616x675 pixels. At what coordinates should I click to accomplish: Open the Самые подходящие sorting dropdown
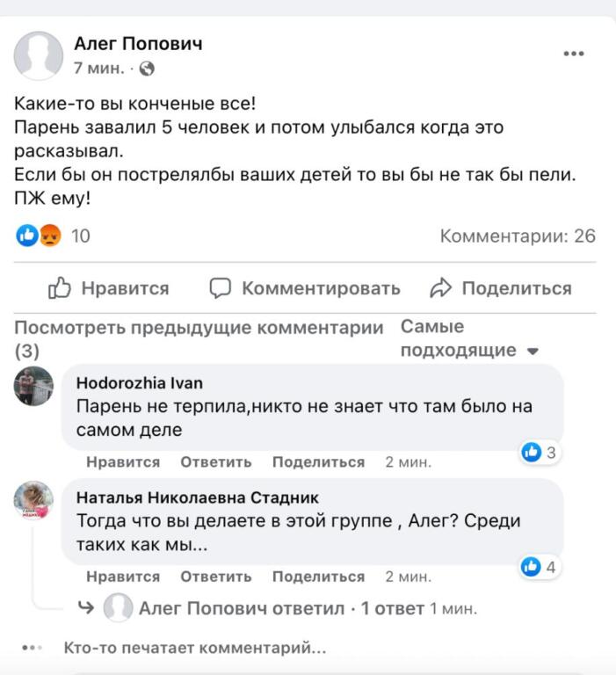tap(469, 339)
